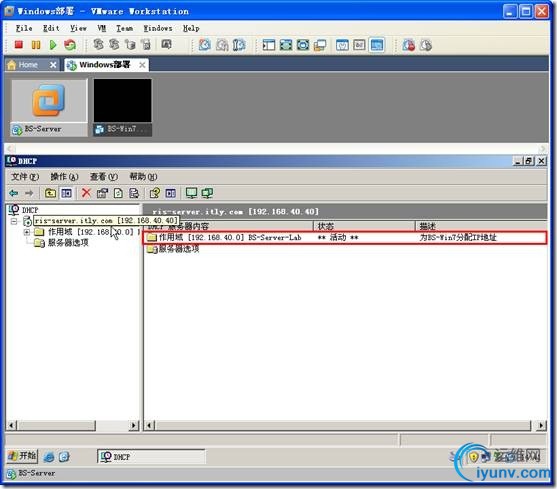Image resolution: width=557 pixels, height=489 pixels.
Task: Click the DHCP taskbar button
Action: click(x=151, y=457)
